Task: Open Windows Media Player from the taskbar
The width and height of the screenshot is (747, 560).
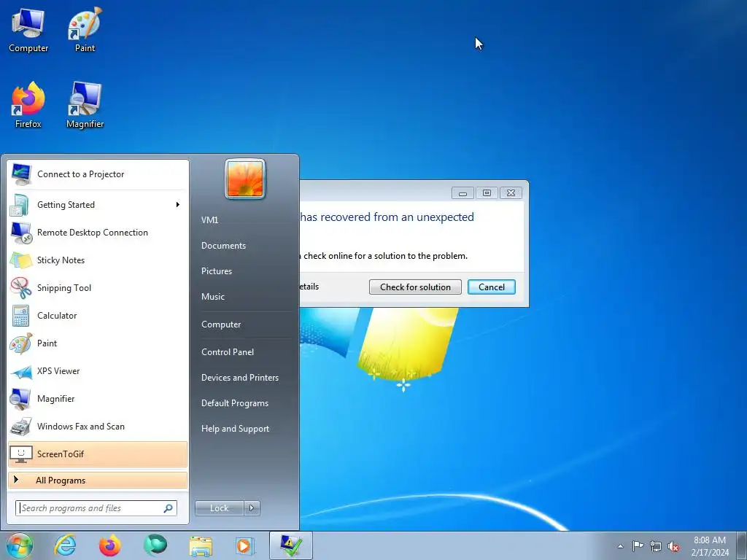Action: (245, 545)
